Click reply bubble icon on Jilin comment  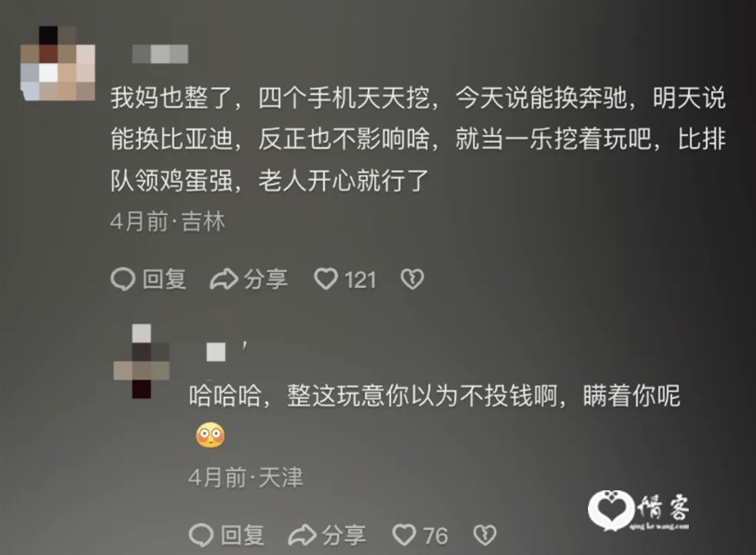pos(123,279)
